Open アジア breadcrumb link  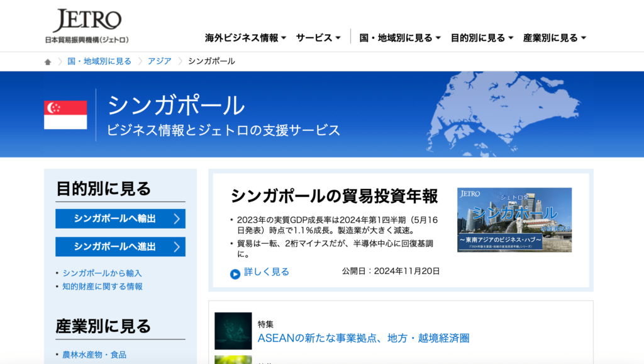[x=159, y=61]
